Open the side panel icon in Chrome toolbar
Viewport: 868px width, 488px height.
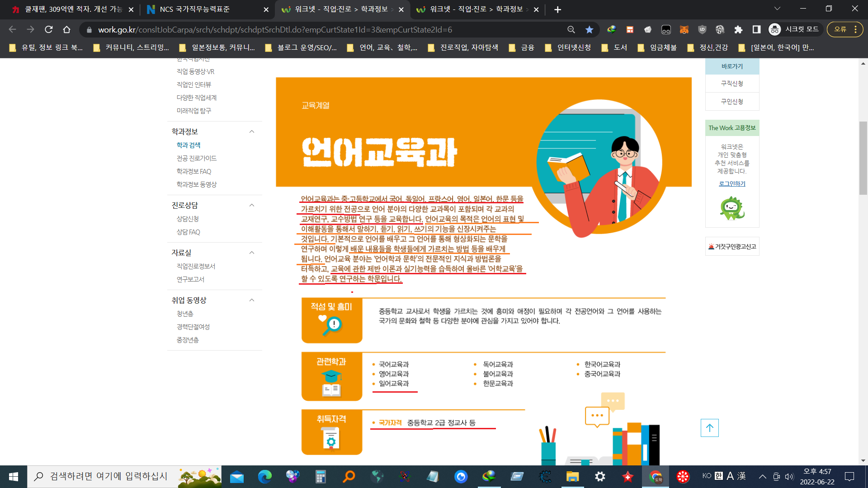(x=756, y=30)
